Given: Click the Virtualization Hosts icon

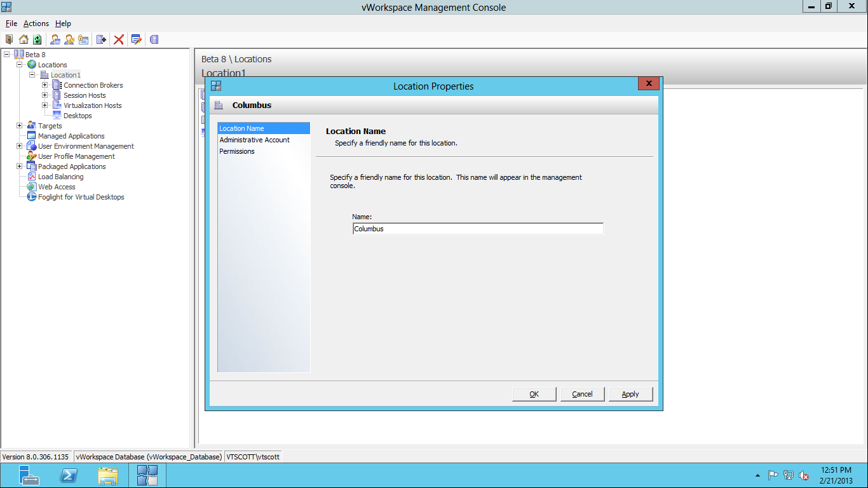Looking at the screenshot, I should pyautogui.click(x=57, y=105).
